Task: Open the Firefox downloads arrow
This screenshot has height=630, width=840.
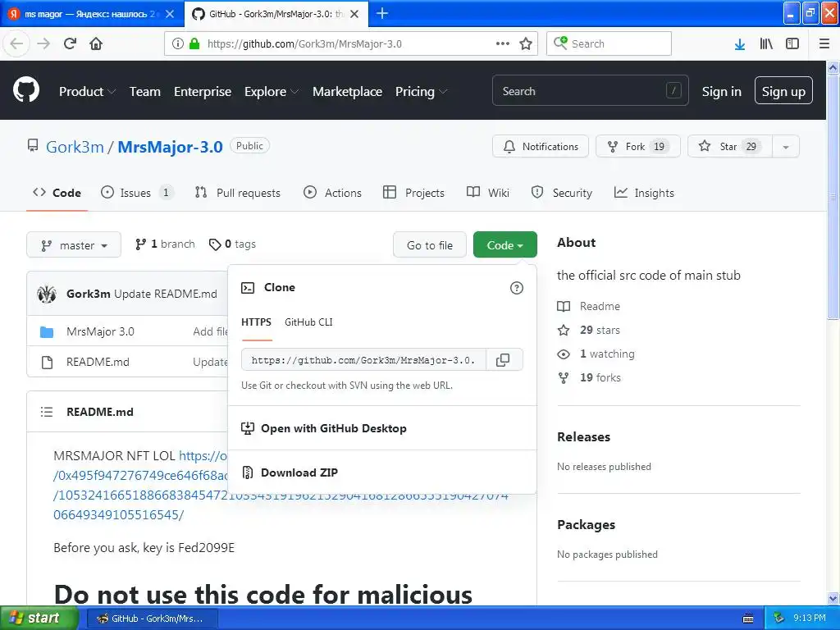Action: pos(740,44)
